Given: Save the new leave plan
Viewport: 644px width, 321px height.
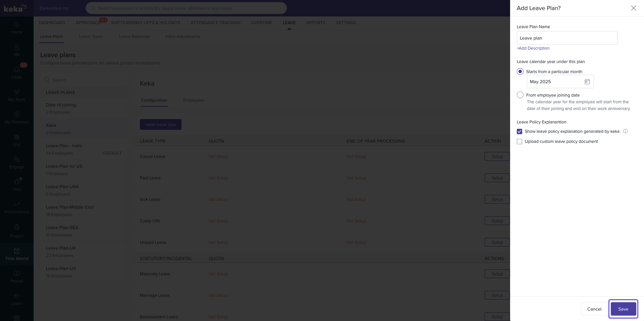Looking at the screenshot, I should (623, 309).
